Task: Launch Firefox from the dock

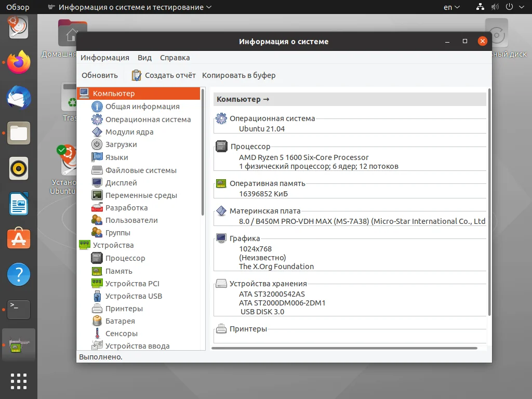Action: coord(18,62)
